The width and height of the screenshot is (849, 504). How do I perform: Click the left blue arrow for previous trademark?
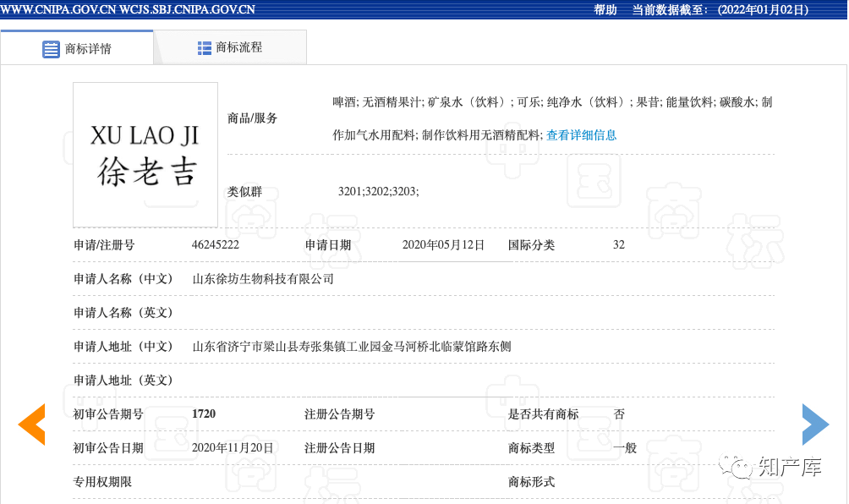click(32, 425)
